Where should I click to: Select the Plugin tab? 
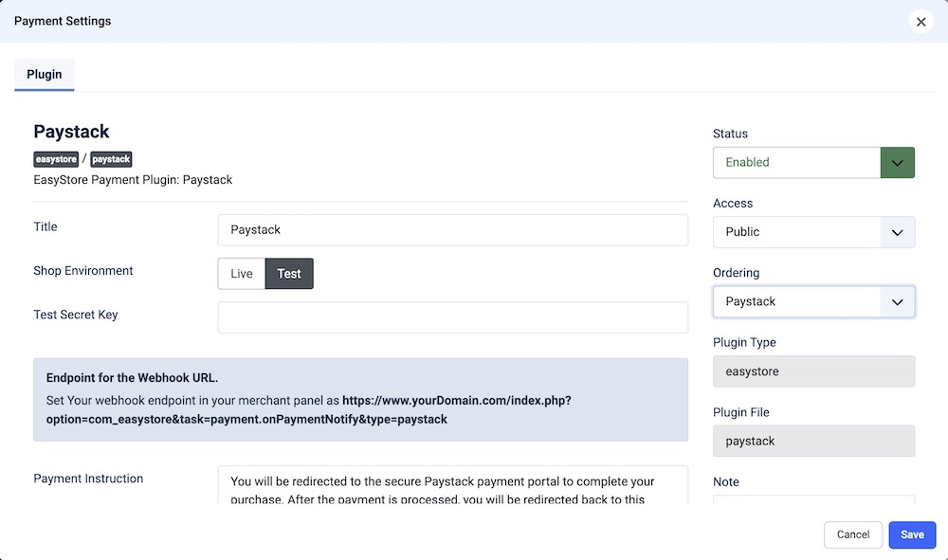coord(45,75)
